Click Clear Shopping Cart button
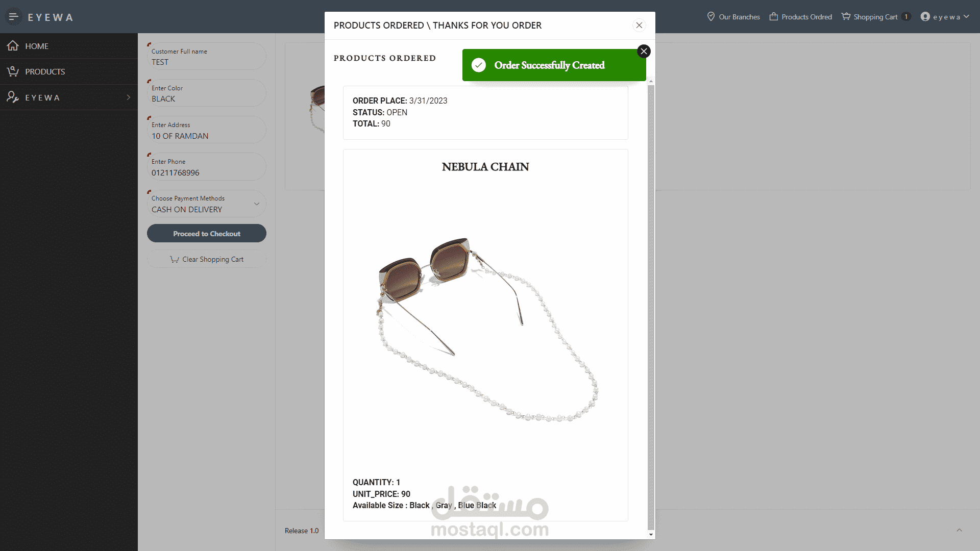 click(x=207, y=259)
